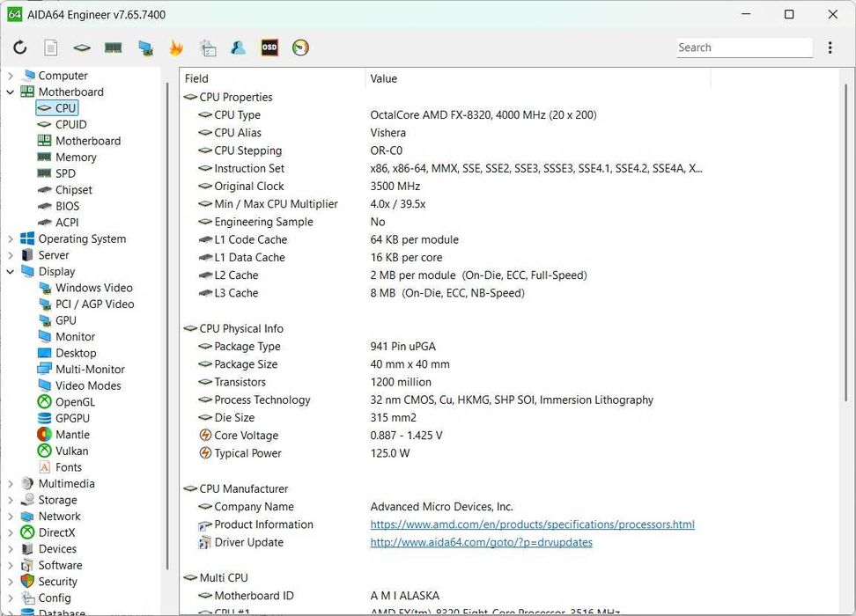The image size is (856, 616).
Task: Click the Refresh toolbar icon
Action: tap(20, 48)
